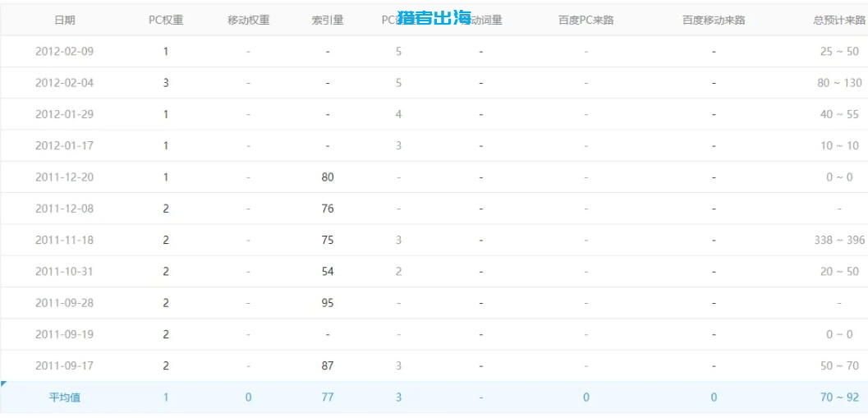The height and width of the screenshot is (418, 868).
Task: Click the 日期 column header
Action: (x=65, y=20)
